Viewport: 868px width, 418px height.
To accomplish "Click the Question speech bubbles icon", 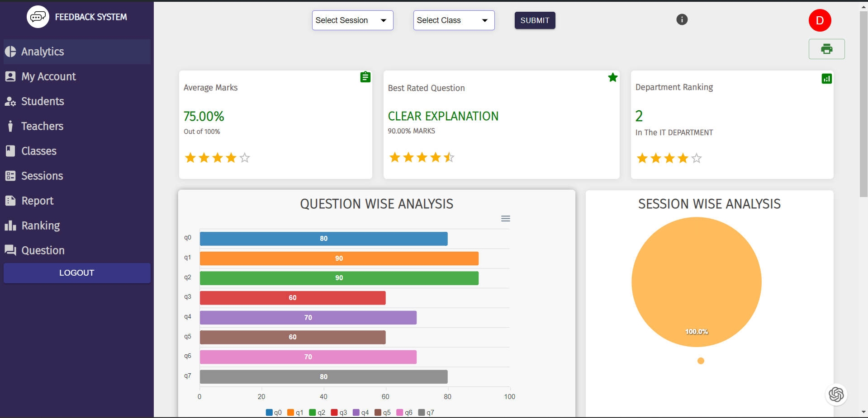I will coord(10,250).
